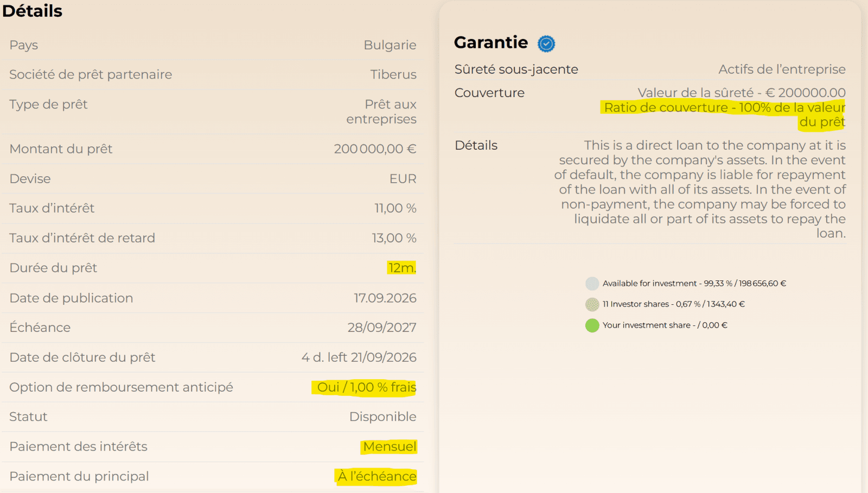Click the highlighted 'À l'échéance' principal payment
The width and height of the screenshot is (868, 493).
[x=377, y=476]
